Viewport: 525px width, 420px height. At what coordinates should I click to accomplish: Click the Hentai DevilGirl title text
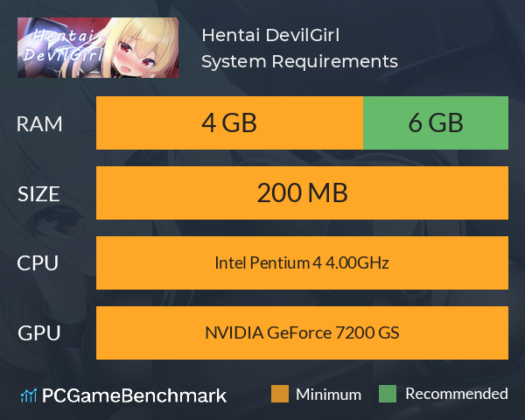click(270, 35)
